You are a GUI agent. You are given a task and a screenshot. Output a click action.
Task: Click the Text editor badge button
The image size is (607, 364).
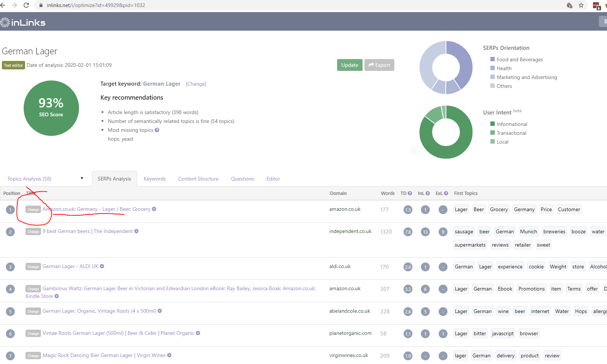pos(13,65)
